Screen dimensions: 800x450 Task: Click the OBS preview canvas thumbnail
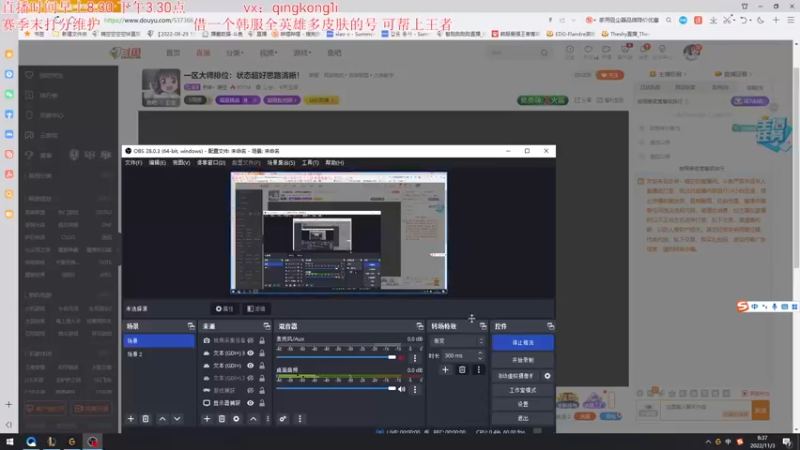tap(339, 233)
